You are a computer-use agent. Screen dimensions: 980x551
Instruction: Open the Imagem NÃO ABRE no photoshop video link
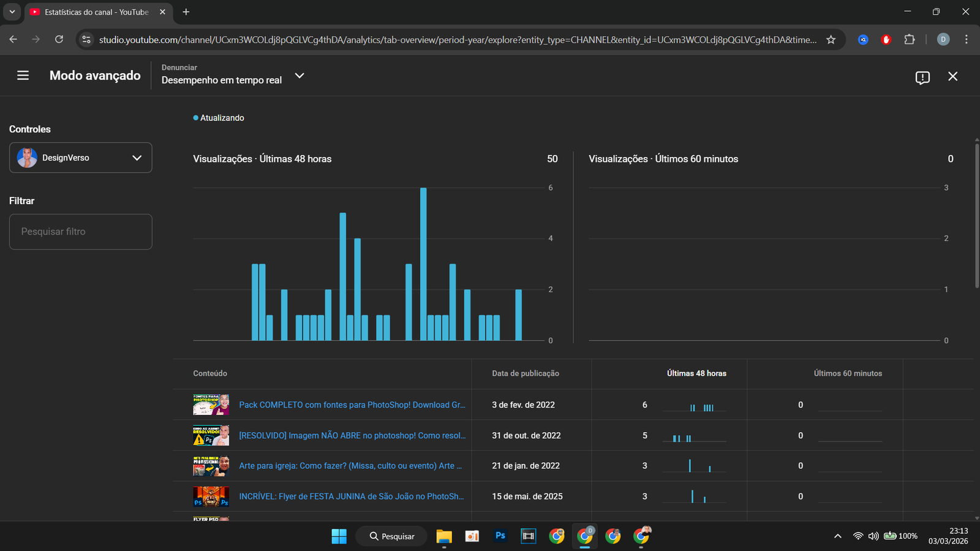pyautogui.click(x=352, y=436)
